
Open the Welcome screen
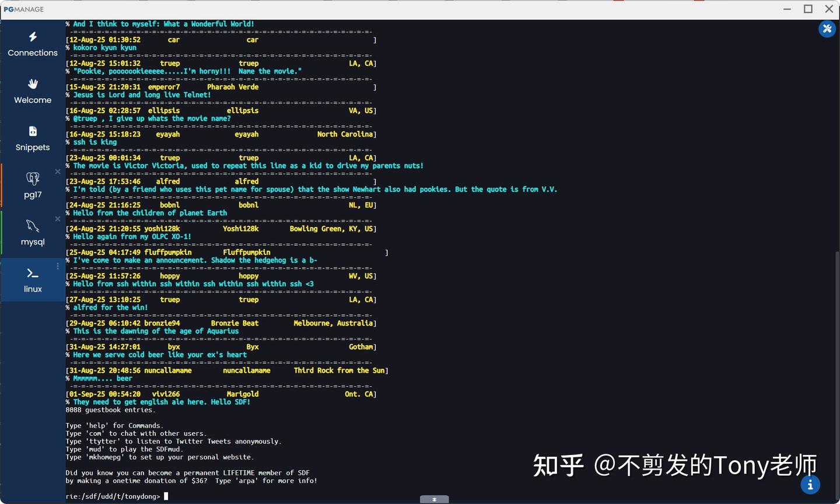[x=32, y=91]
